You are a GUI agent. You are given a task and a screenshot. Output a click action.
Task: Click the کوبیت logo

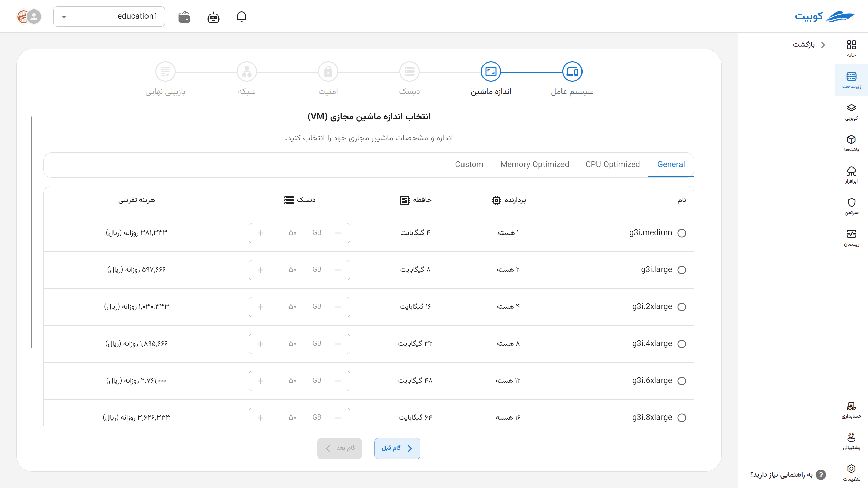pos(825,16)
